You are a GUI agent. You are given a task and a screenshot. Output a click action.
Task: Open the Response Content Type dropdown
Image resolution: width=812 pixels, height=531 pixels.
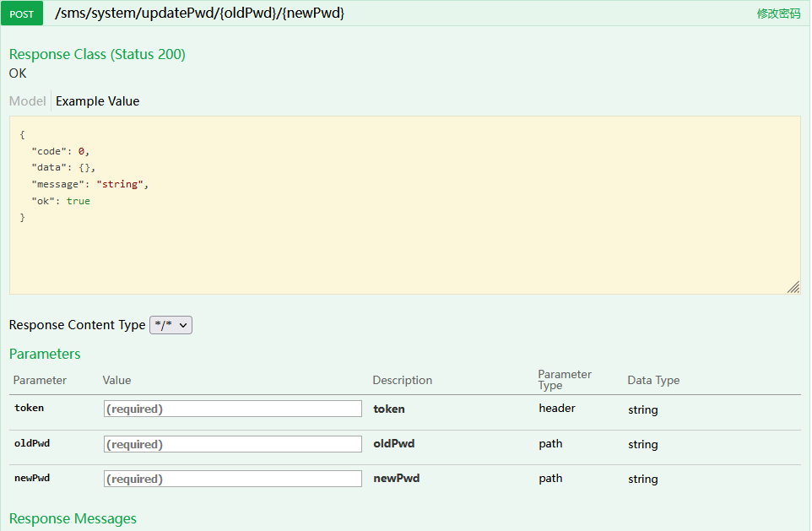point(171,325)
